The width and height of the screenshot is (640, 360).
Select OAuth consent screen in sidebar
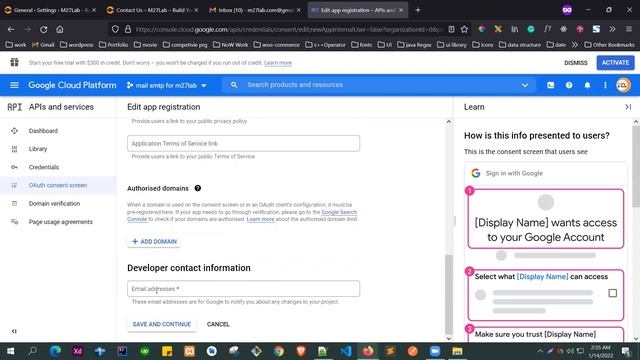click(58, 185)
